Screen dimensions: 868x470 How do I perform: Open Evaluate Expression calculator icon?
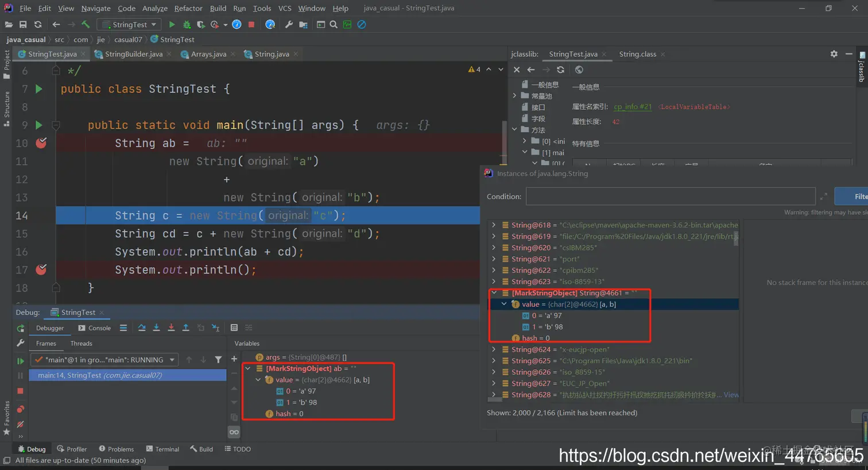pos(234,328)
